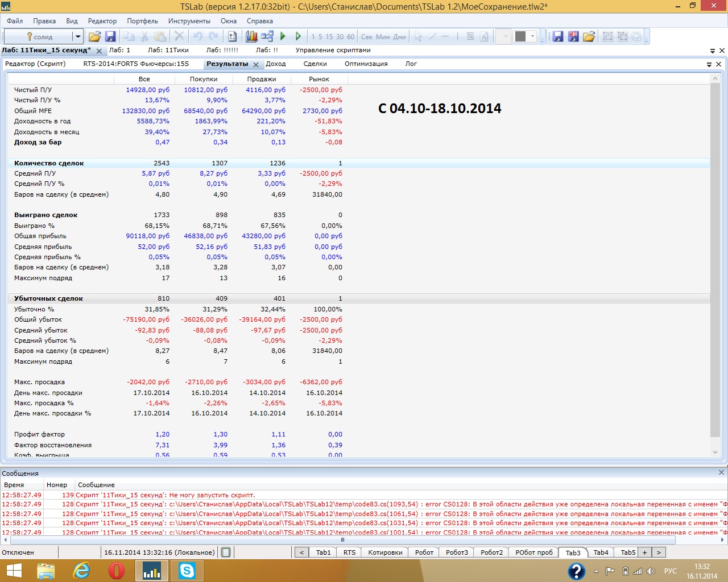
Task: Click the small status bar icon beside the local time
Action: coord(226,552)
